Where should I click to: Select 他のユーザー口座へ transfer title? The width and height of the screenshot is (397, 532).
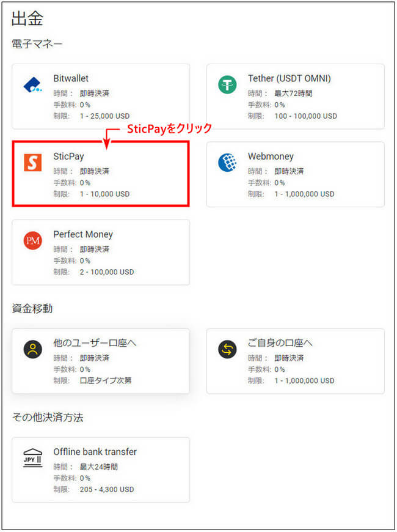[x=95, y=343]
